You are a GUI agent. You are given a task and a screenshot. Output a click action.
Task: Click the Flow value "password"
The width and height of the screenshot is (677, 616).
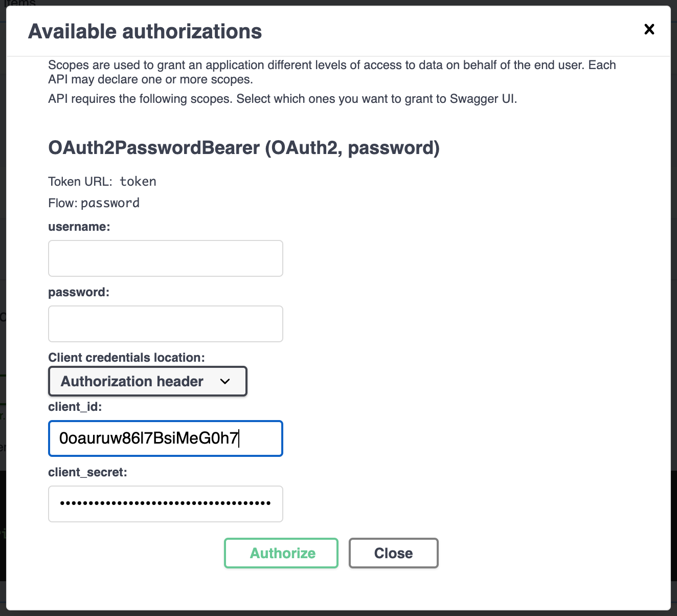point(110,203)
